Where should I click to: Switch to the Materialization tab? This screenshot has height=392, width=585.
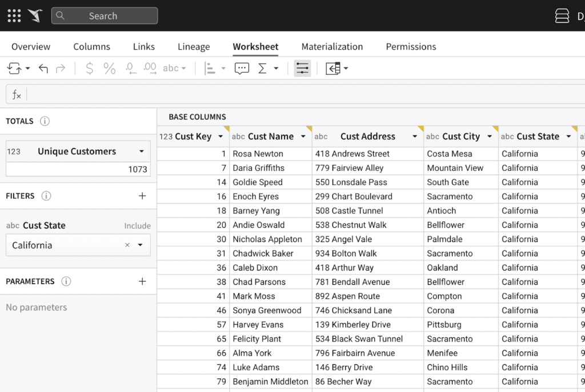pos(332,47)
